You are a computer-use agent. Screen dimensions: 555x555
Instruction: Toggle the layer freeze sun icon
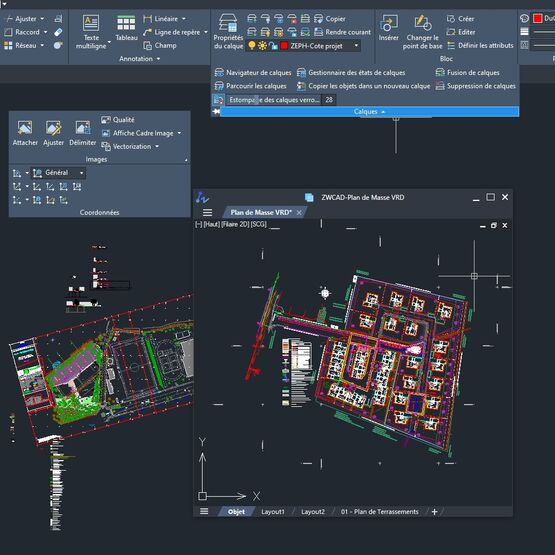pos(262,45)
